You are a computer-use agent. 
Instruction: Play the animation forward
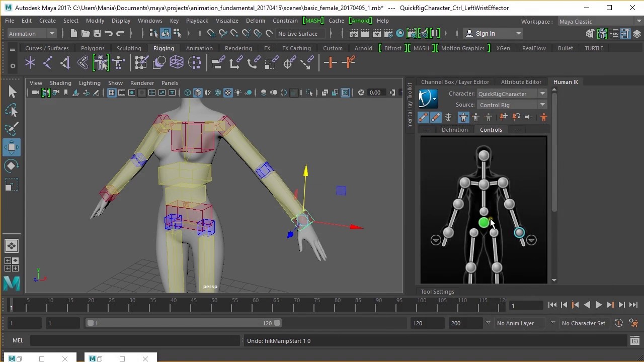(598, 305)
